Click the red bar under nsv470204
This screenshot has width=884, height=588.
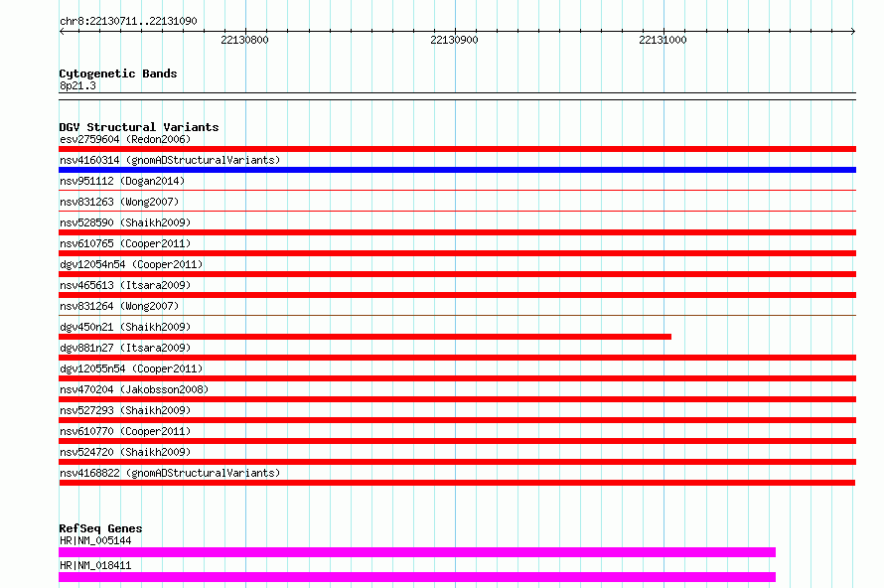point(457,399)
